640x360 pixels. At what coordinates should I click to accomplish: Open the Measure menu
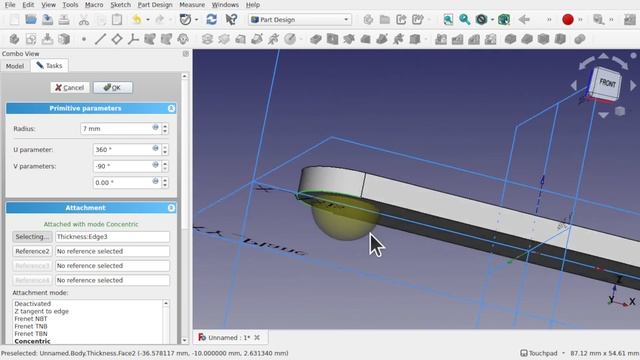192,5
